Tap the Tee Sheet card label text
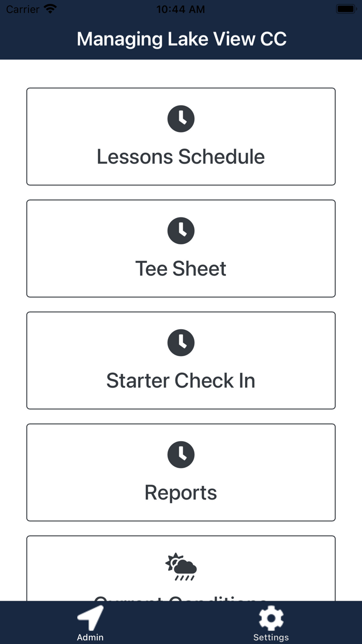This screenshot has width=362, height=644. pos(180,268)
